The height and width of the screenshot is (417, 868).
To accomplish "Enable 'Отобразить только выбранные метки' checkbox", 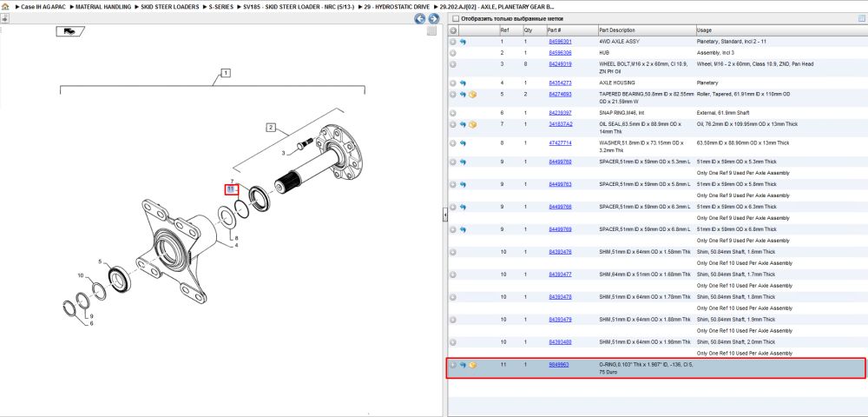I will point(456,19).
